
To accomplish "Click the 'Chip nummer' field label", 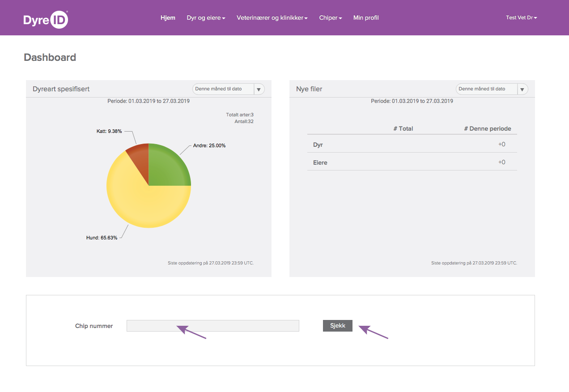I will point(94,326).
